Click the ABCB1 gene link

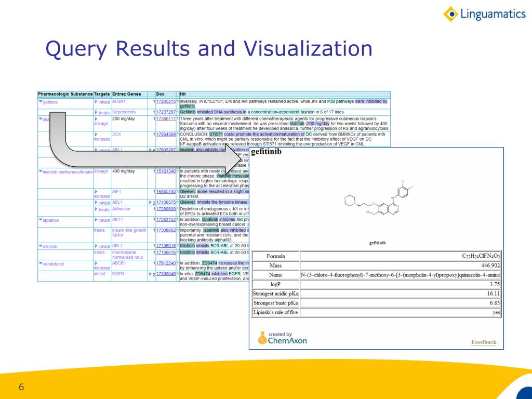[x=119, y=263]
